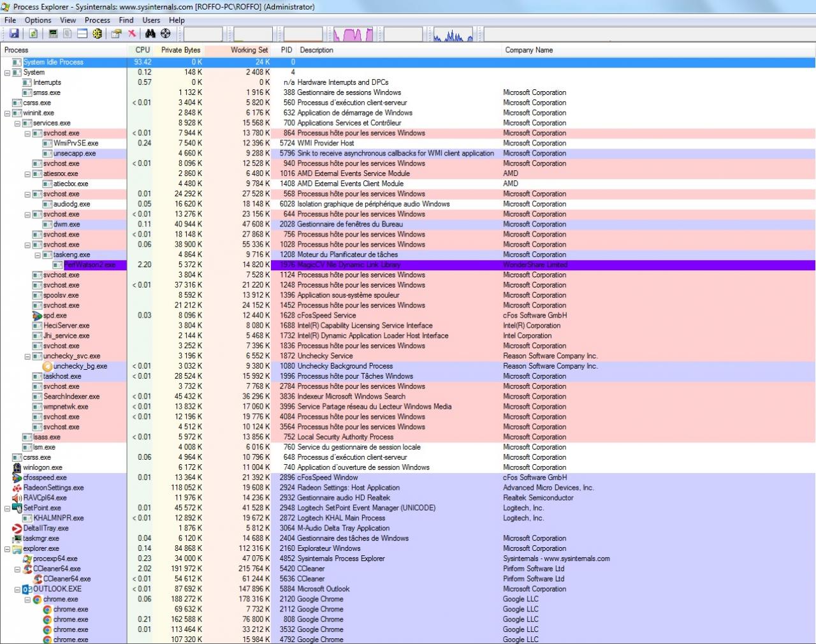Image resolution: width=816 pixels, height=644 pixels.
Task: Collapse the unchecky_svc.exe tree node
Action: click(x=28, y=356)
